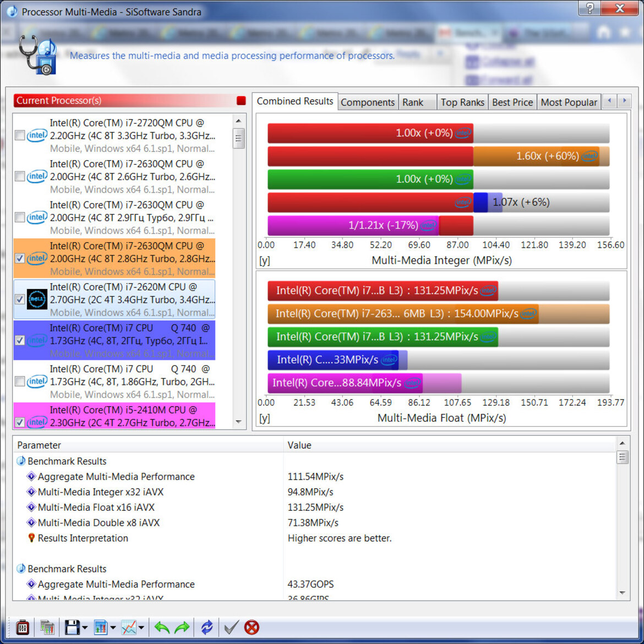
Task: Click the copy charts icon in bottom toolbar
Action: pyautogui.click(x=47, y=627)
